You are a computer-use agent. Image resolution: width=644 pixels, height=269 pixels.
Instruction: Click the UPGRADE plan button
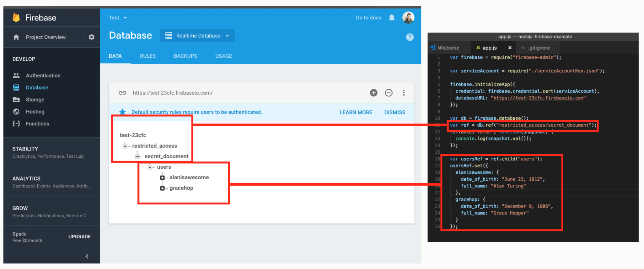tap(80, 237)
